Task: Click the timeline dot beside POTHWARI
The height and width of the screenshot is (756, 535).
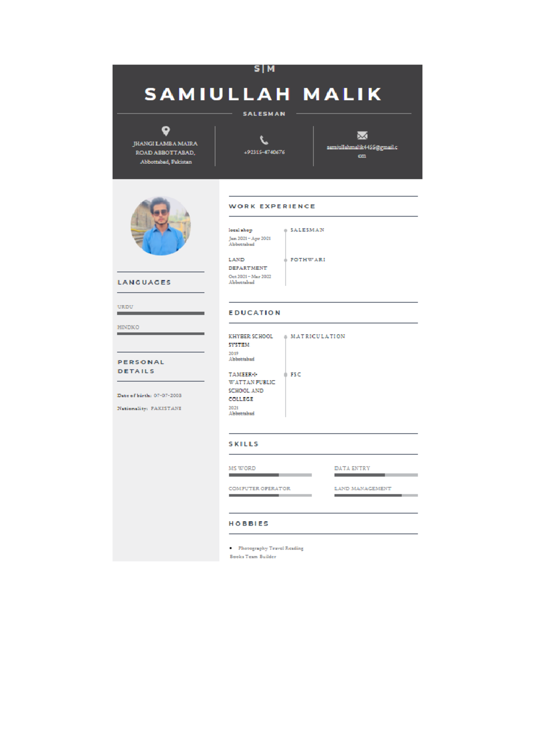Action: coord(285,260)
